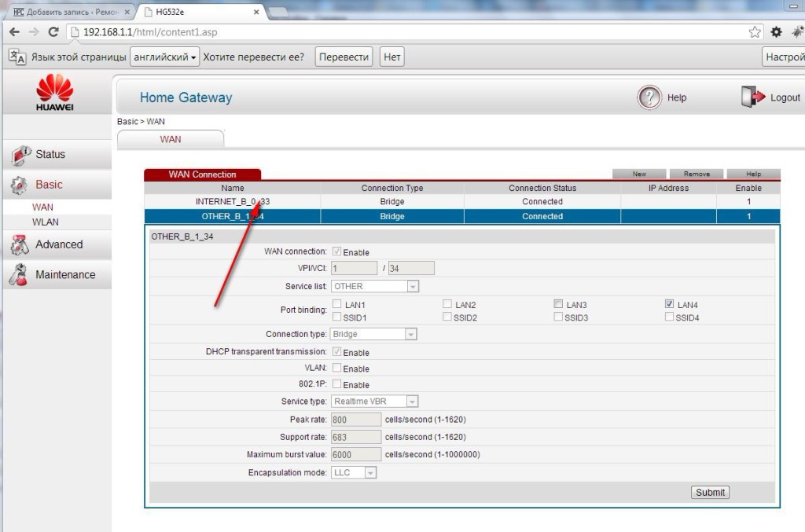Click the Huawei logo

[55, 92]
